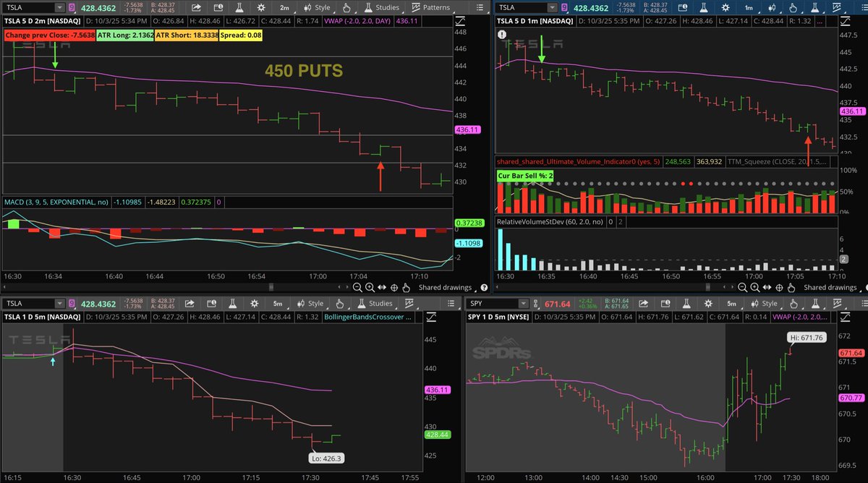The height and width of the screenshot is (483, 868).
Task: Change 1m timeframe in top-right TSLA chart
Action: click(749, 7)
